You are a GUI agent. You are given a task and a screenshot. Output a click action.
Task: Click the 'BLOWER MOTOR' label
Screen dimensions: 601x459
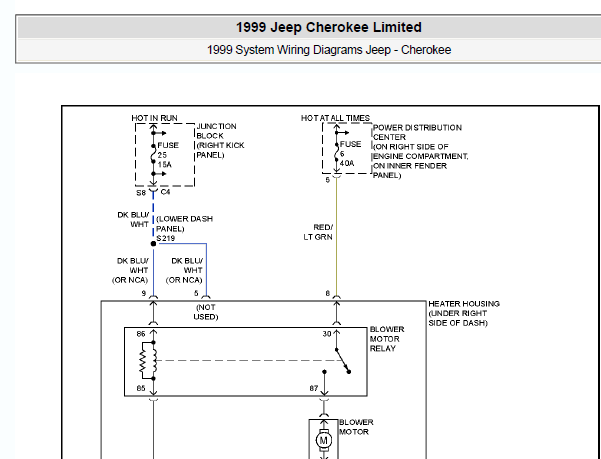pyautogui.click(x=356, y=427)
